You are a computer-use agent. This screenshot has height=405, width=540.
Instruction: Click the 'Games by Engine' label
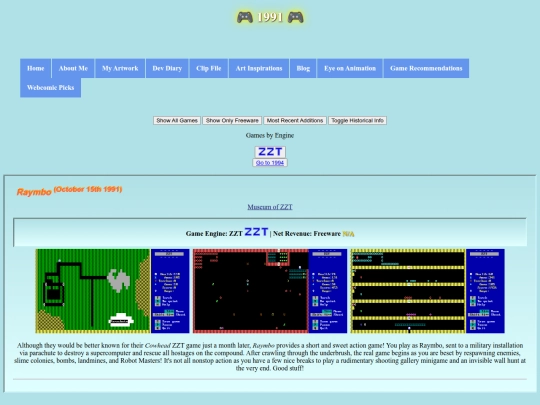tap(270, 135)
